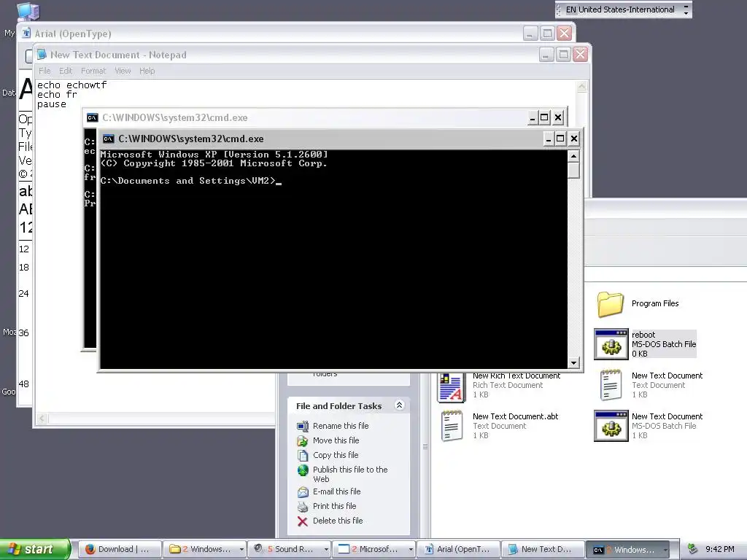The width and height of the screenshot is (747, 560).
Task: Click the cmd scrollbar up arrow
Action: coord(573,156)
